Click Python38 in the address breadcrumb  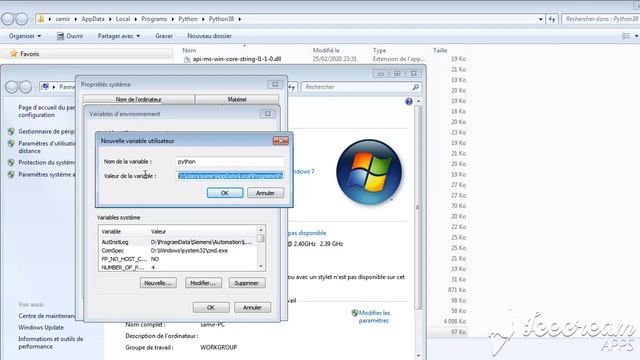coord(221,19)
